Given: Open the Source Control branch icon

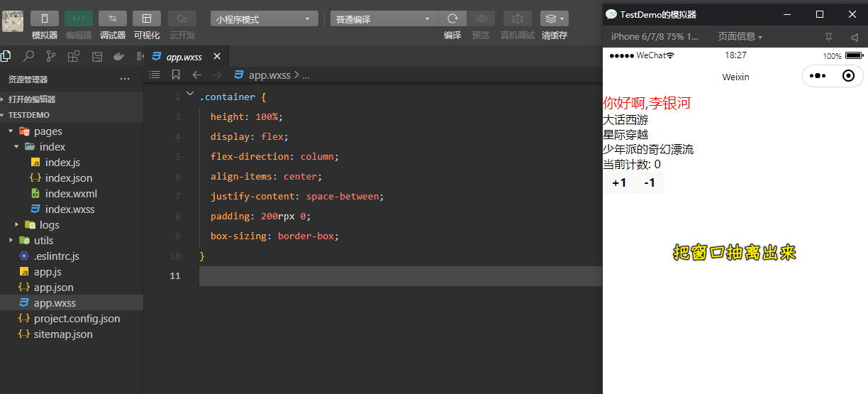Looking at the screenshot, I should pos(51,56).
